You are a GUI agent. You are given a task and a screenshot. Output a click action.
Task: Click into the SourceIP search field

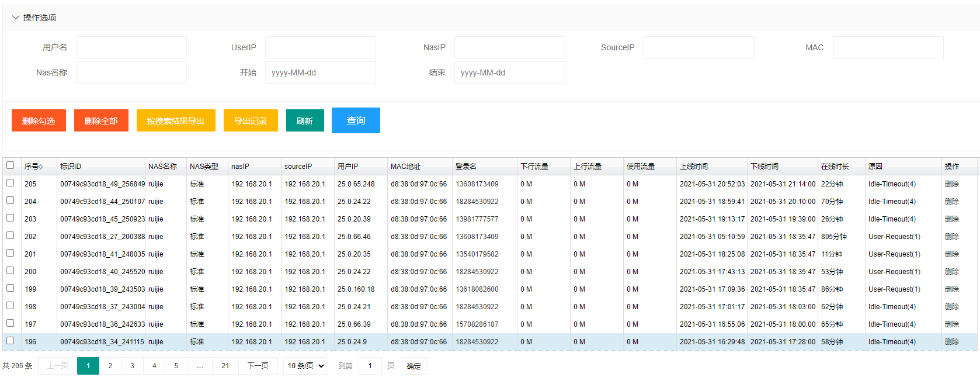coord(699,47)
